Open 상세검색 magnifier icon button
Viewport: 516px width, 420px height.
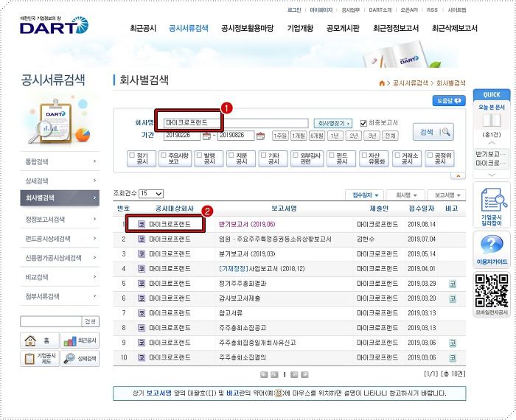point(80,358)
